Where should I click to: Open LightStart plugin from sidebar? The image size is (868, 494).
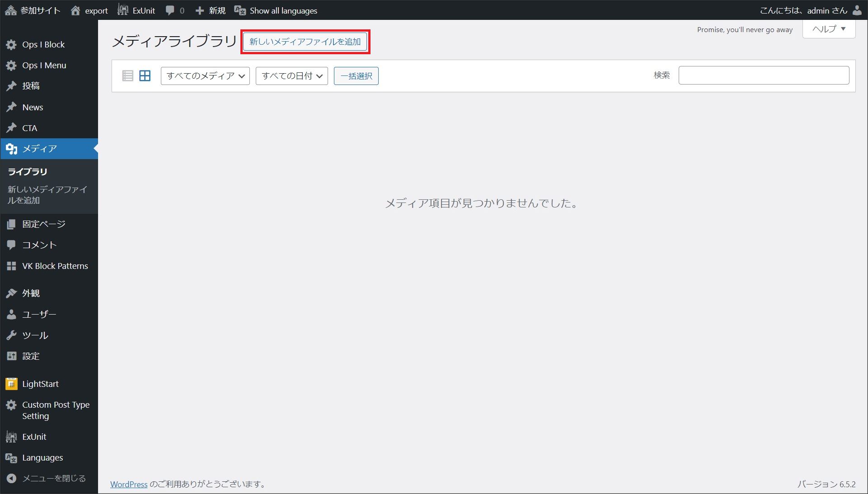point(40,384)
